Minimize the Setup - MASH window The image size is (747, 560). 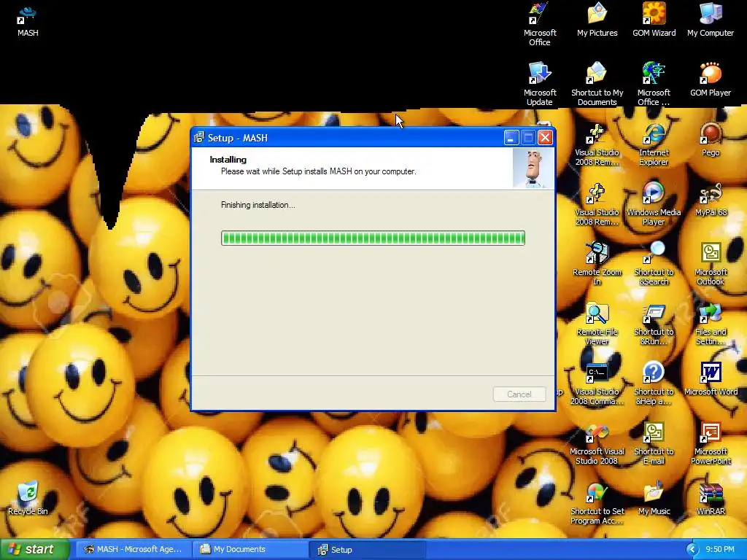(x=511, y=138)
